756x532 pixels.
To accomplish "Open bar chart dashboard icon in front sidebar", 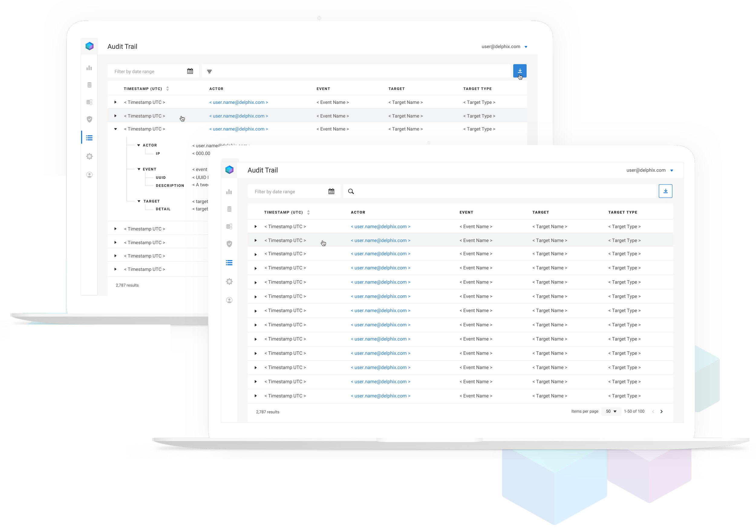I will (229, 192).
